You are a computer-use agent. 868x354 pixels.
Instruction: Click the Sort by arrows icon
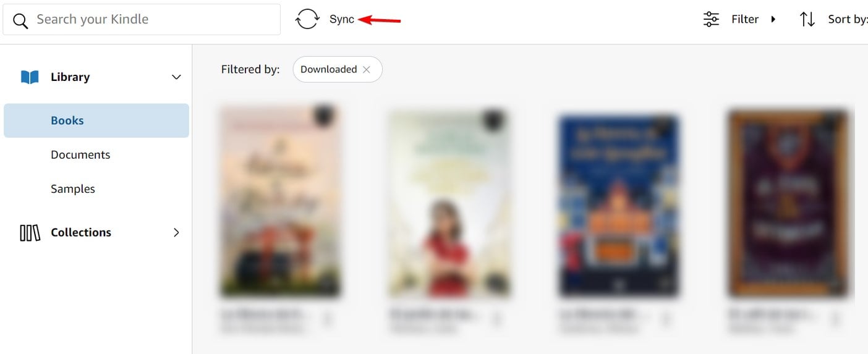(807, 19)
